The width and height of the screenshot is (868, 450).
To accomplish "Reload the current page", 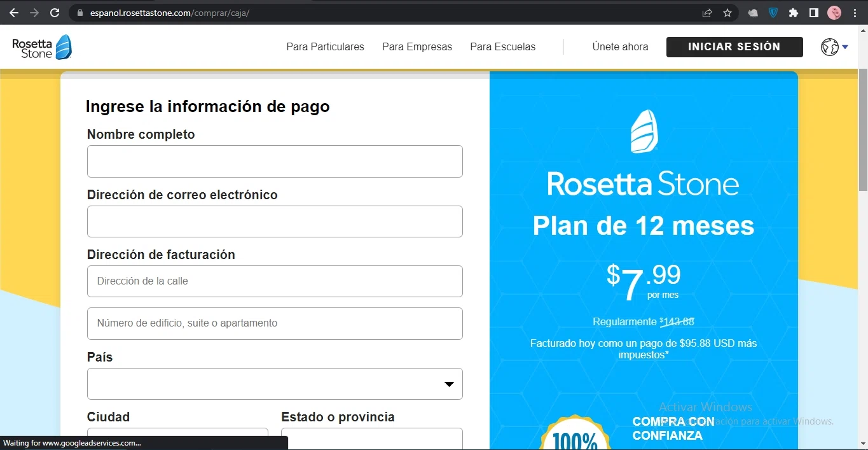I will coord(55,13).
